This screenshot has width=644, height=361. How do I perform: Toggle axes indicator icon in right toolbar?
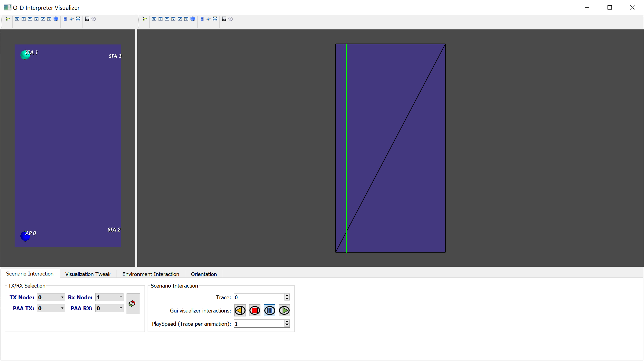click(208, 19)
